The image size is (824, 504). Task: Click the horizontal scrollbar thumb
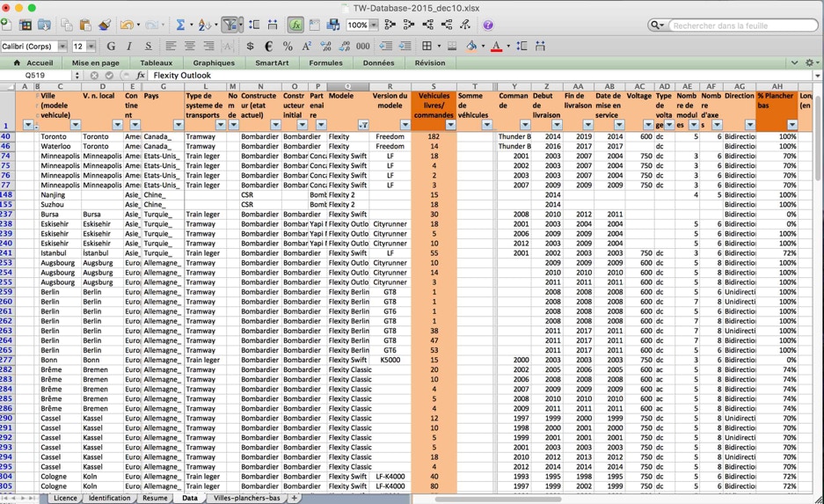[x=499, y=499]
